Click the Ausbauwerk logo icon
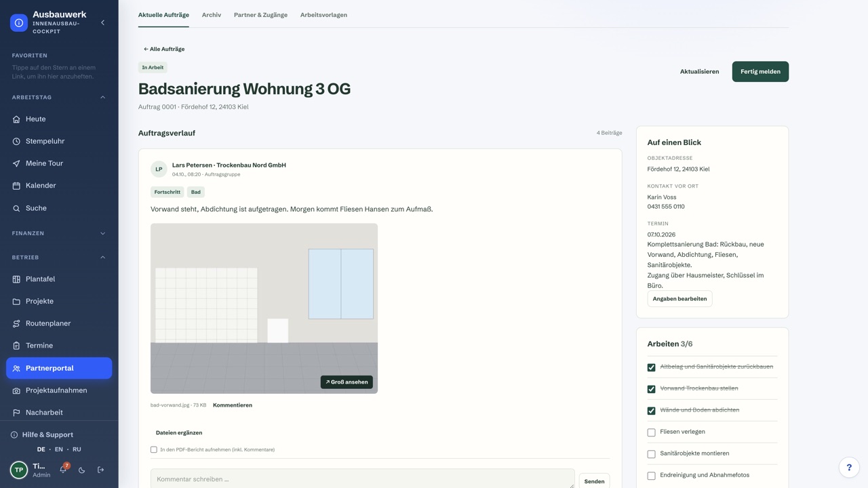This screenshot has width=868, height=488. pyautogui.click(x=19, y=22)
